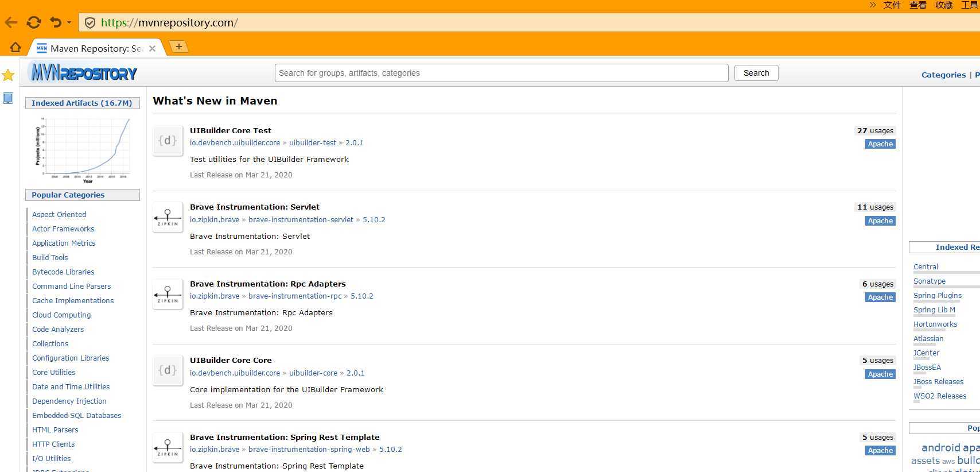Screen dimensions: 980x472
Task: Open the 查看 menu
Action: click(918, 5)
